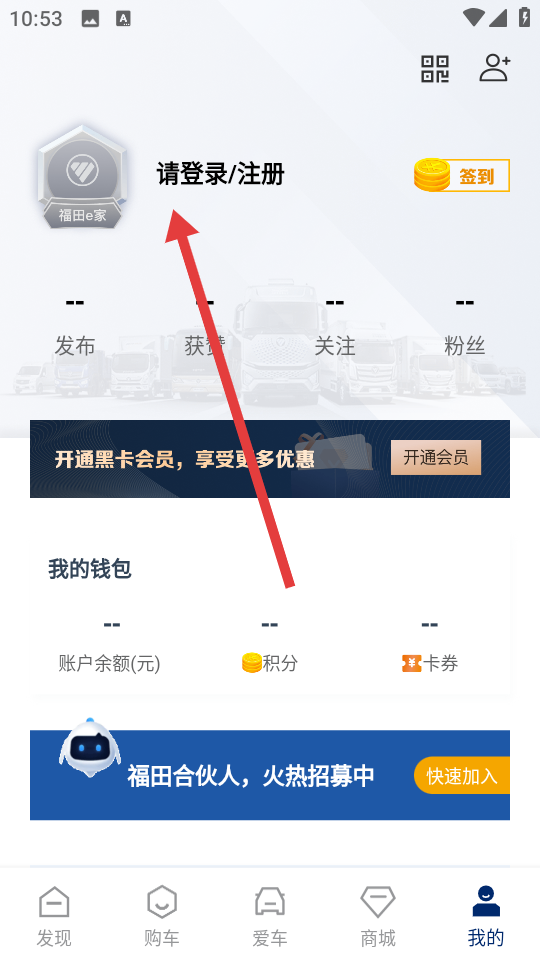Open the QR code scanner icon
The height and width of the screenshot is (960, 540).
tap(435, 69)
